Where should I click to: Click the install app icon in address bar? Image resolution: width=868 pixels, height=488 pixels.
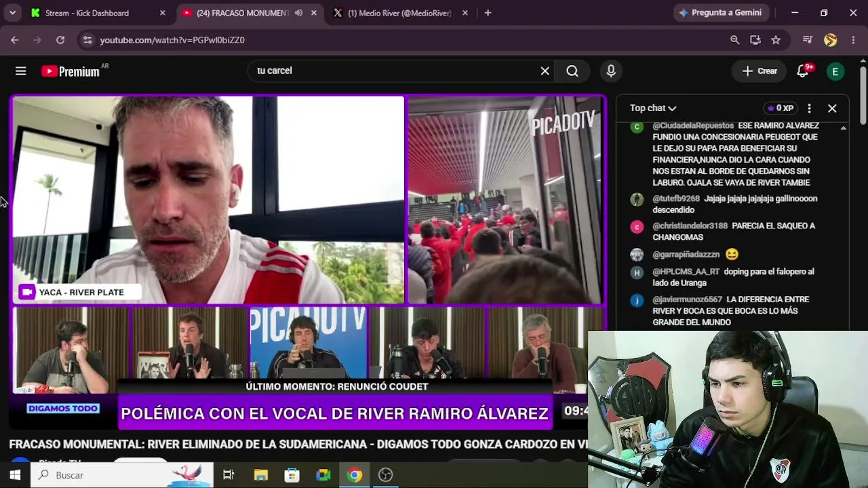click(755, 40)
